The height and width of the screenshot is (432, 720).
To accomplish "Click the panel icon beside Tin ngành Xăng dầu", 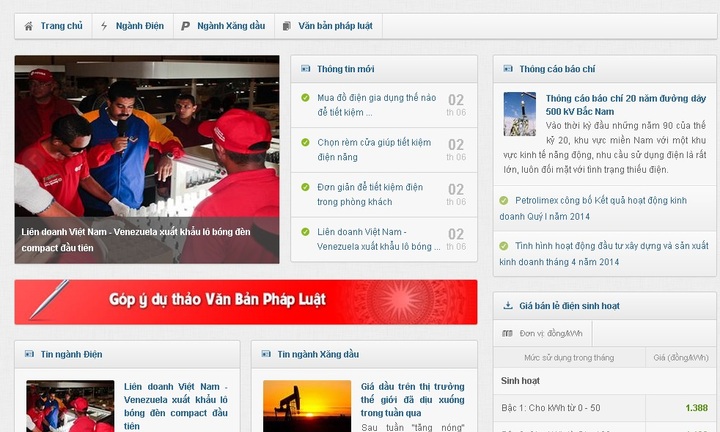I will pos(266,354).
